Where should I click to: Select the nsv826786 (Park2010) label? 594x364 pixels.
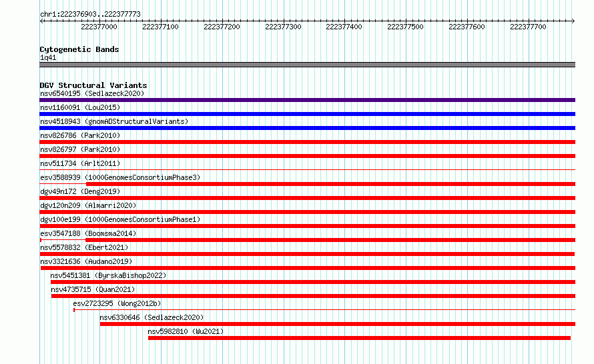coord(80,135)
